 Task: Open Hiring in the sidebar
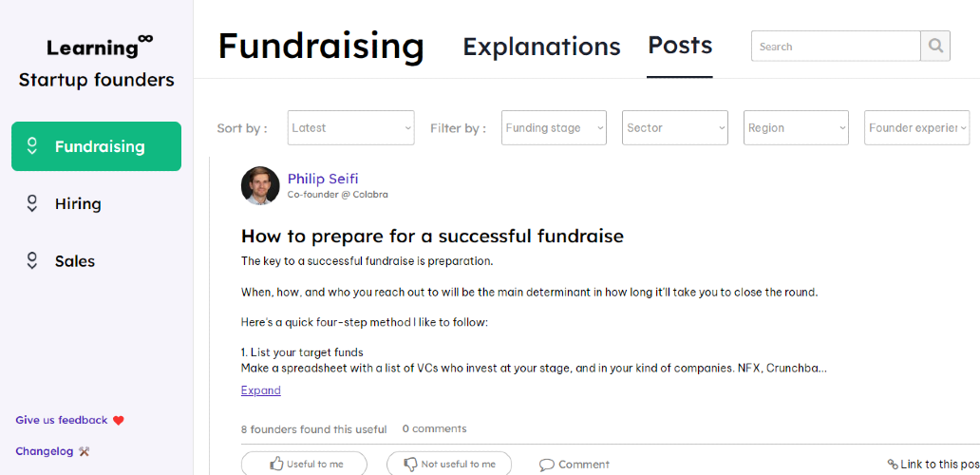pyautogui.click(x=78, y=203)
